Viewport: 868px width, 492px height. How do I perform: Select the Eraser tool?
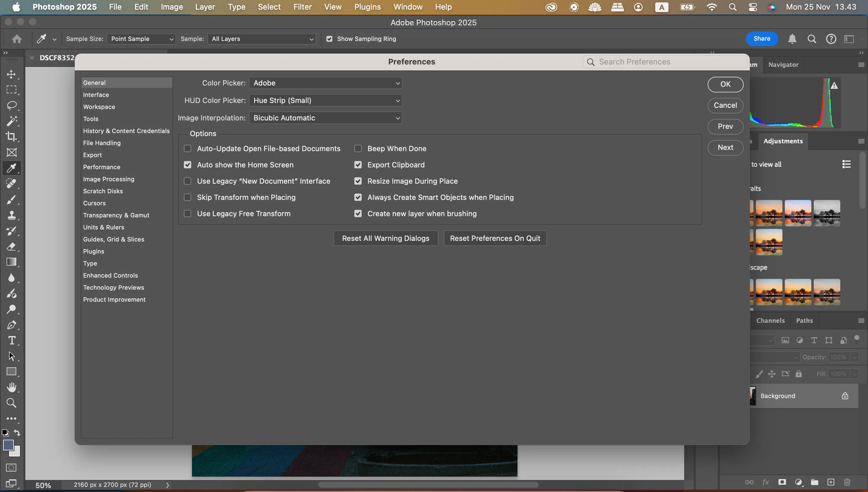12,247
